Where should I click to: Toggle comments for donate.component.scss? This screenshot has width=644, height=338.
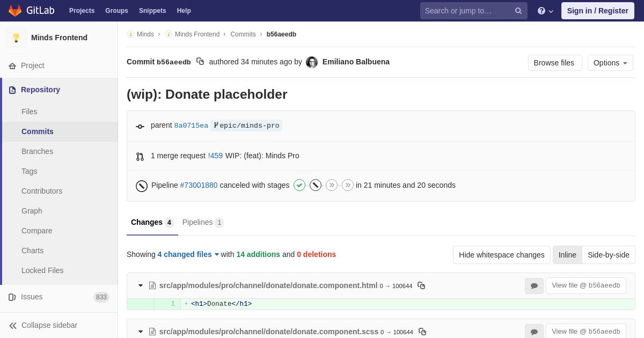pyautogui.click(x=534, y=332)
